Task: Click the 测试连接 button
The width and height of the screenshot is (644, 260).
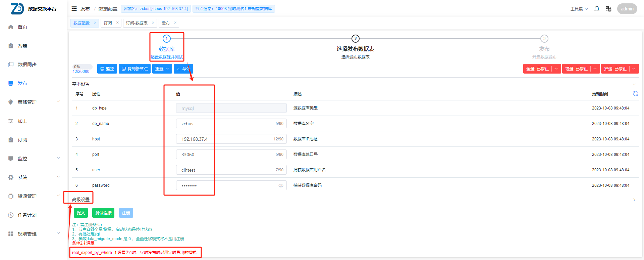Action: (103, 213)
